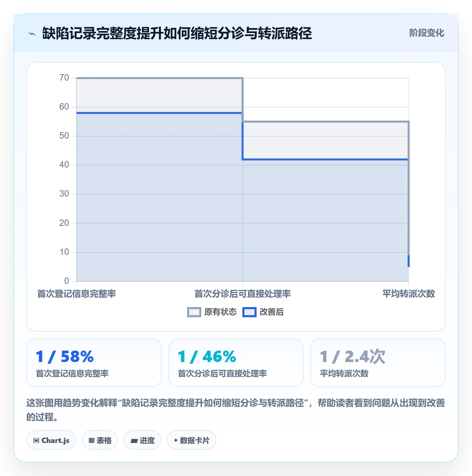Click the y-axis tick label 70
The image size is (472, 476).
click(64, 78)
